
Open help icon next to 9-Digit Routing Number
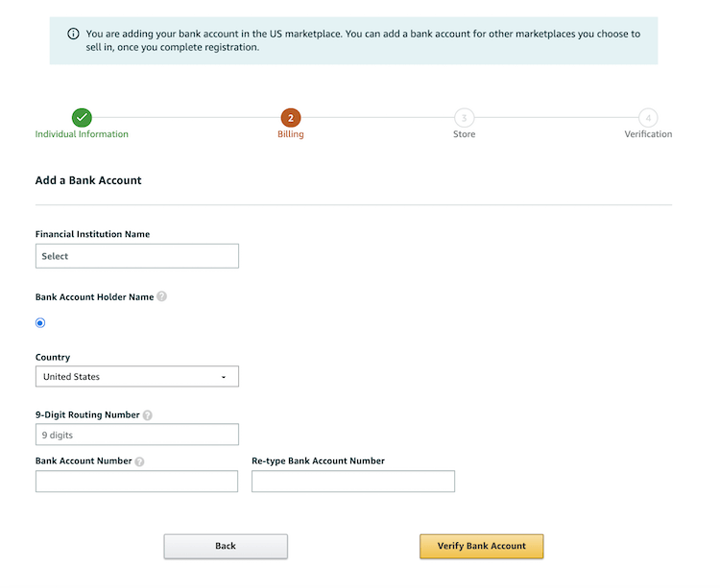pyautogui.click(x=147, y=415)
